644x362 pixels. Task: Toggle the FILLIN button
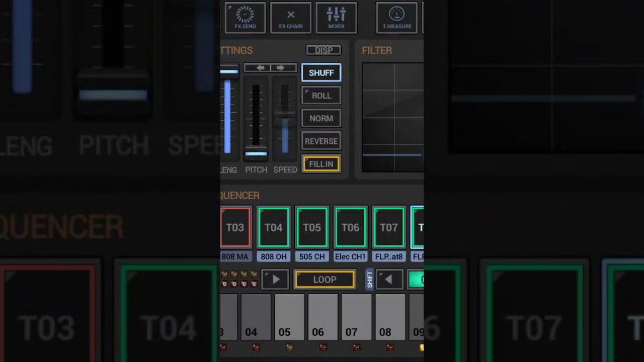(x=321, y=164)
